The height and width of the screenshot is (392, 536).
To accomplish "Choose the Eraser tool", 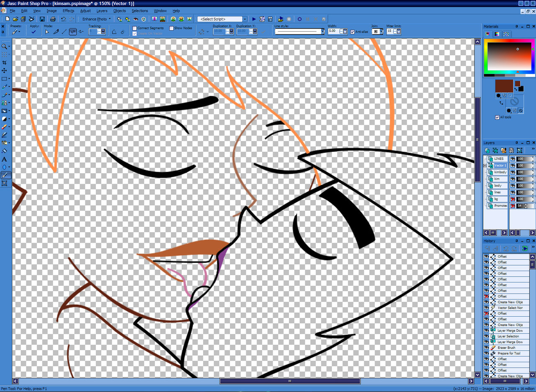I will 5,127.
